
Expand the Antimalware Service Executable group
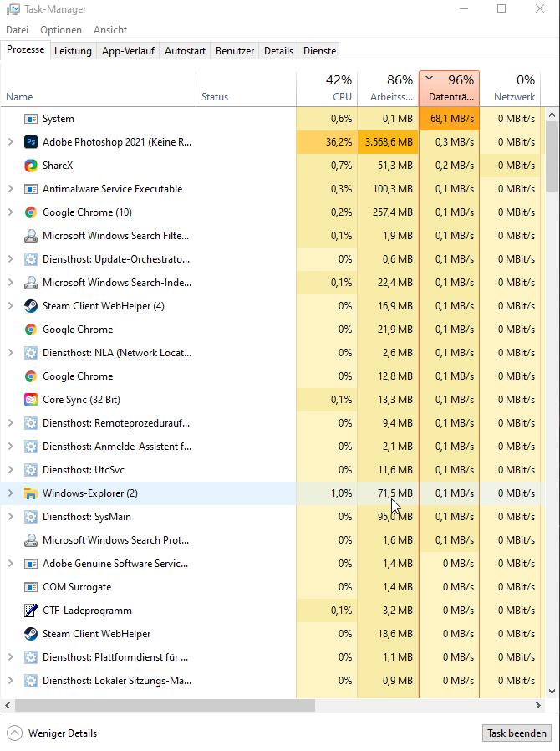pyautogui.click(x=11, y=189)
